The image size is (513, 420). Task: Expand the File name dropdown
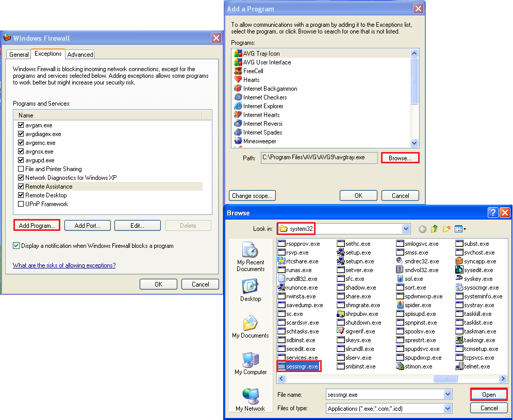click(x=448, y=394)
